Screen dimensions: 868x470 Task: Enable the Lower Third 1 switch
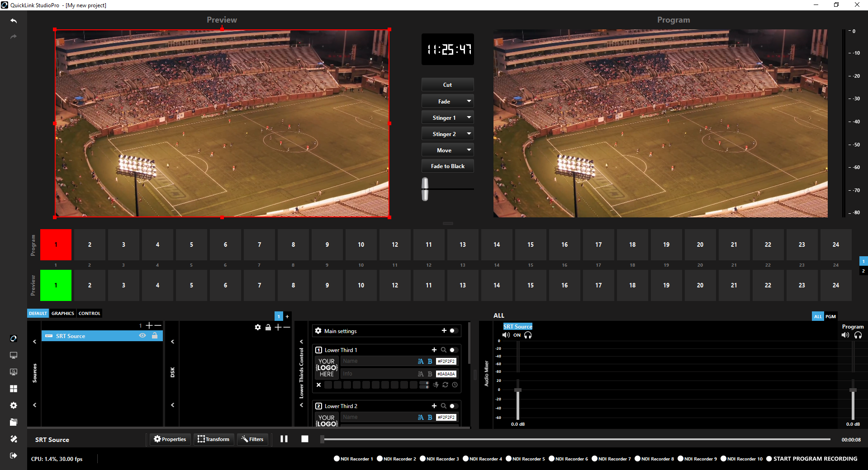pos(454,350)
